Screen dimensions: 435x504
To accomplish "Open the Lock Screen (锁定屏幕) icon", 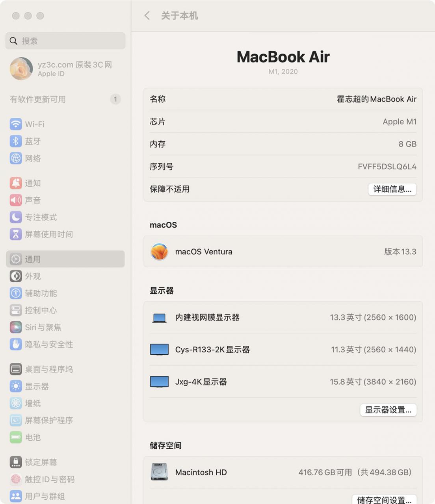I will [16, 462].
